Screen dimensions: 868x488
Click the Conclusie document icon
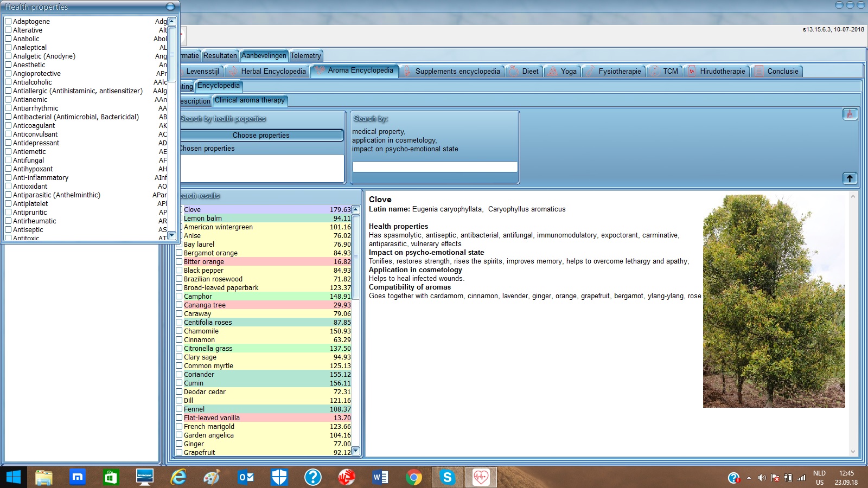(x=758, y=72)
